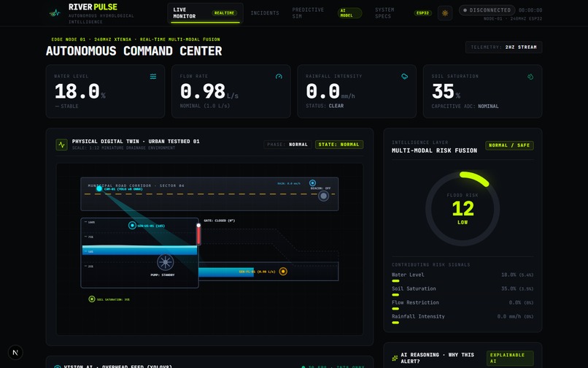Screen dimensions: 588x368
Task: Open the Live Monitor tab
Action: click(x=205, y=13)
